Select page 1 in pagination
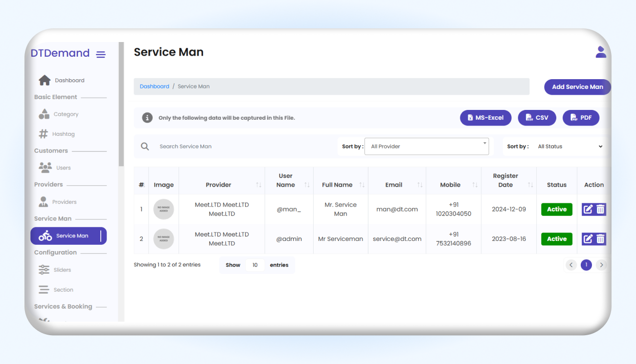636x364 pixels. [586, 265]
